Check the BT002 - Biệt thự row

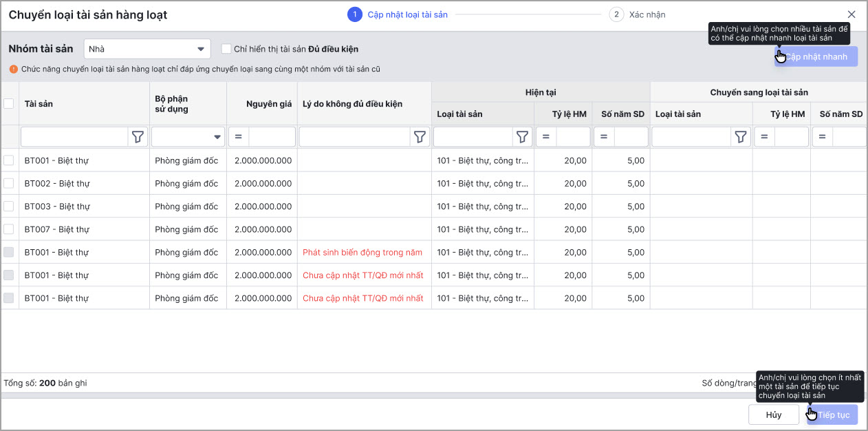9,183
